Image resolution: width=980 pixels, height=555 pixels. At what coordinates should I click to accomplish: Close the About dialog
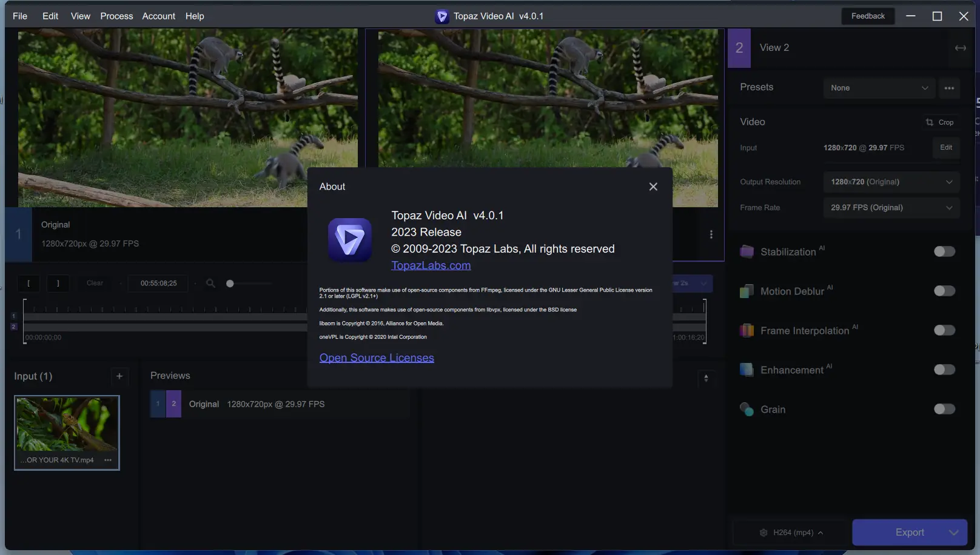tap(653, 187)
